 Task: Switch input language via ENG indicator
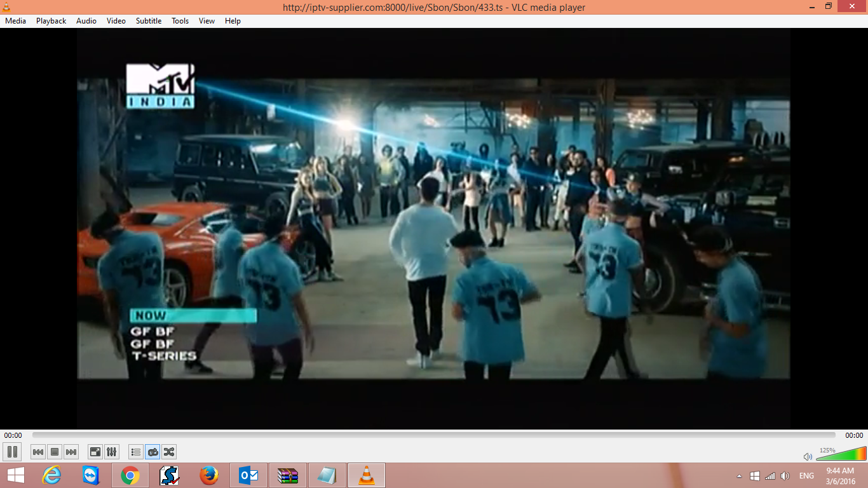tap(806, 476)
